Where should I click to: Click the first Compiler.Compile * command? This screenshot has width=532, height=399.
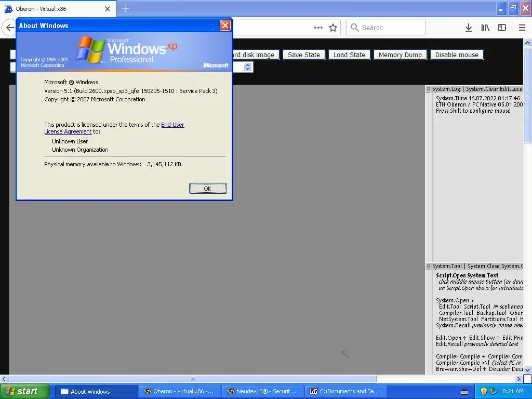(460, 356)
